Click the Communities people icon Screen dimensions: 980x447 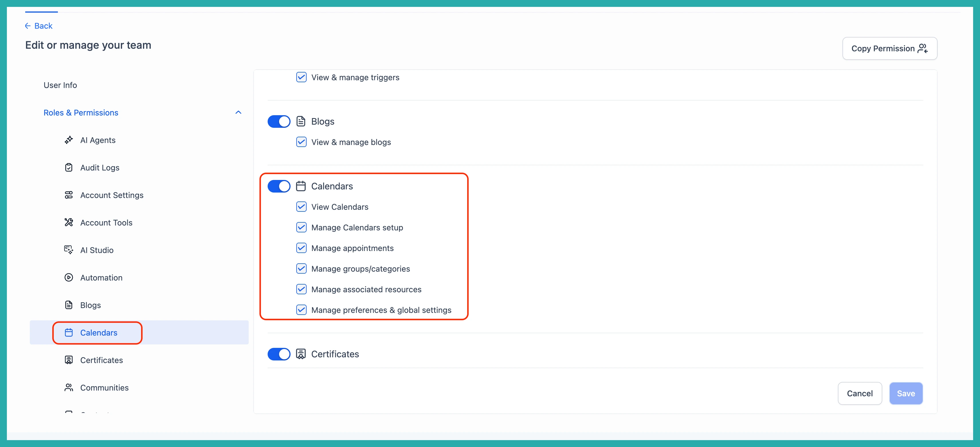click(68, 388)
